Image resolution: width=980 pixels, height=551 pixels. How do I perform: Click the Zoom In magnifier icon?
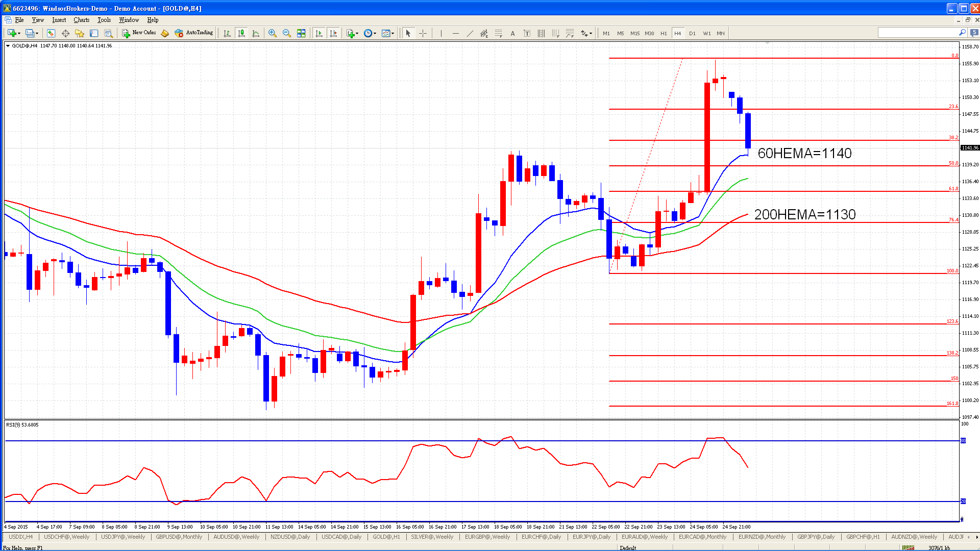tap(273, 33)
